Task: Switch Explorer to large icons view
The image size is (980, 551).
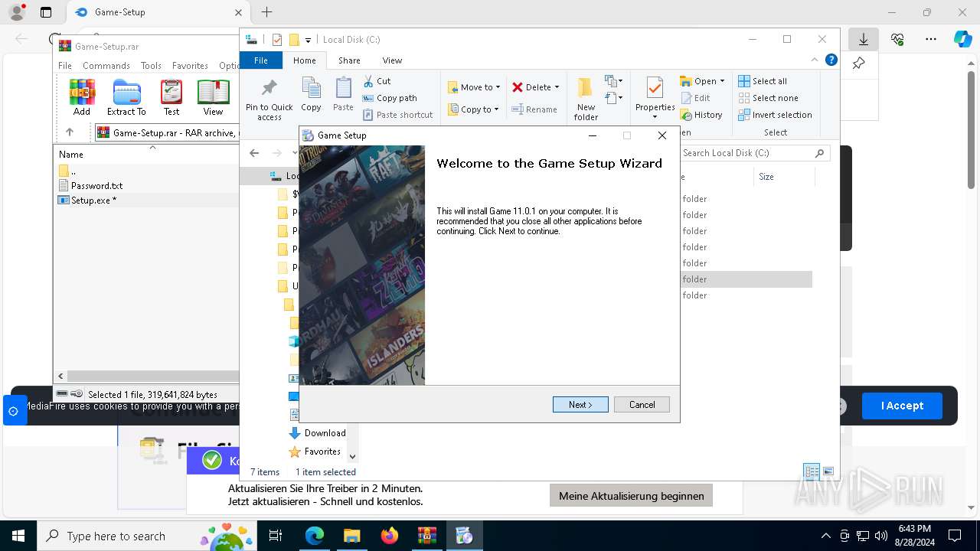Action: point(828,471)
